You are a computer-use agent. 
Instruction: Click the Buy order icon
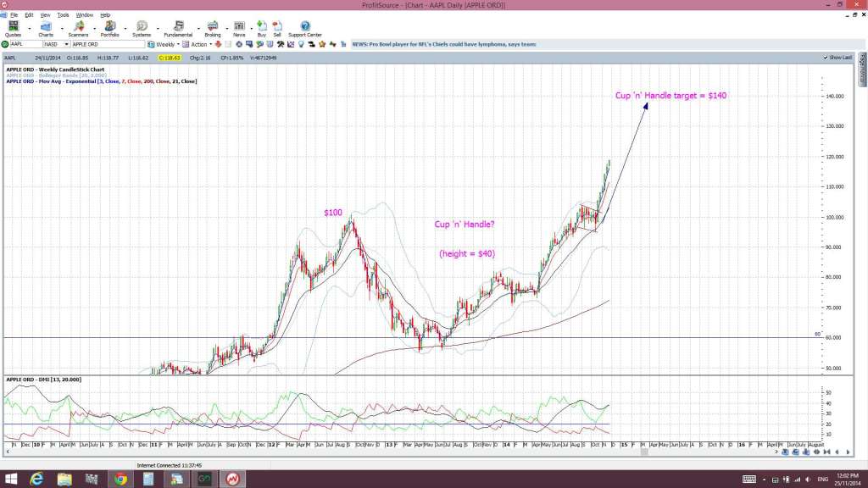tap(262, 26)
